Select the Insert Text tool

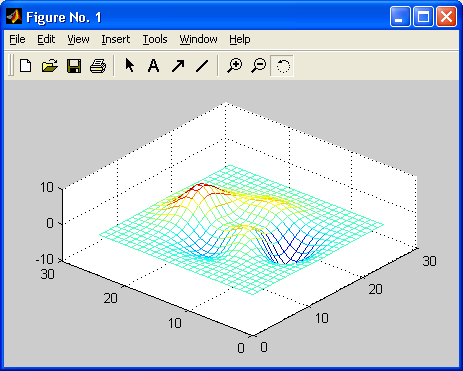153,66
